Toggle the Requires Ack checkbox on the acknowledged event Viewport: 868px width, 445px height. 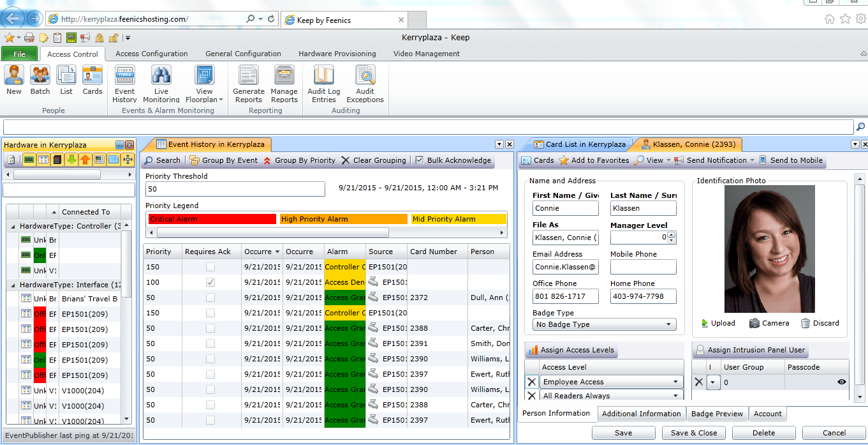click(x=211, y=282)
